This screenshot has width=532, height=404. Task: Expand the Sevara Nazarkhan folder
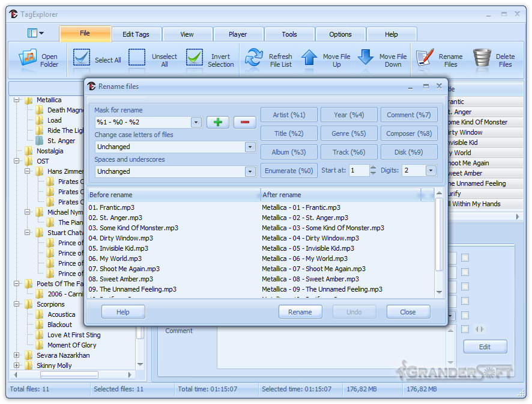(x=16, y=355)
